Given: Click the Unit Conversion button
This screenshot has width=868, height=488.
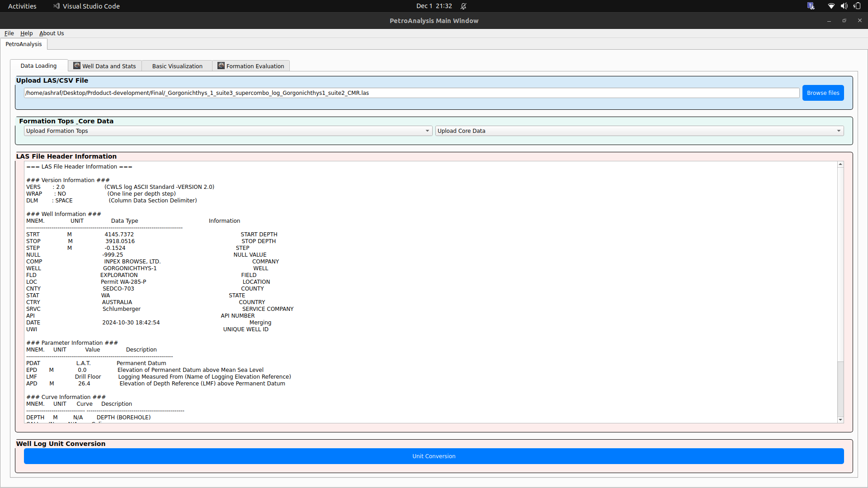Looking at the screenshot, I should click(434, 456).
